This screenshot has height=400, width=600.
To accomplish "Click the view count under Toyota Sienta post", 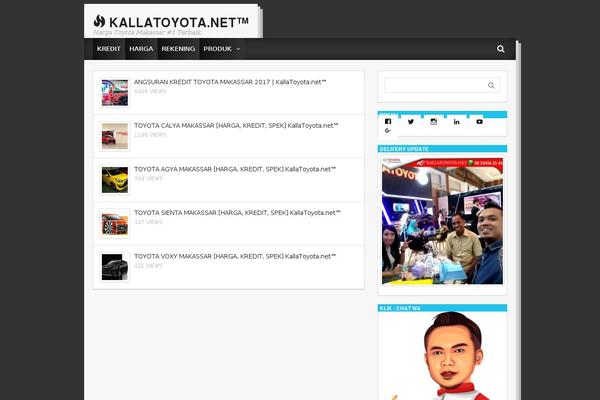I will click(148, 222).
